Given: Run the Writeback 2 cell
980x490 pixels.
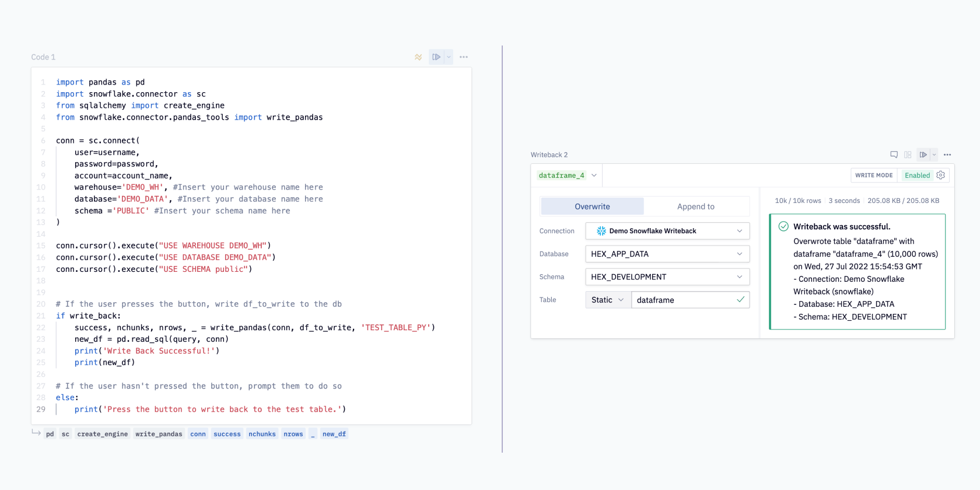Looking at the screenshot, I should 923,155.
